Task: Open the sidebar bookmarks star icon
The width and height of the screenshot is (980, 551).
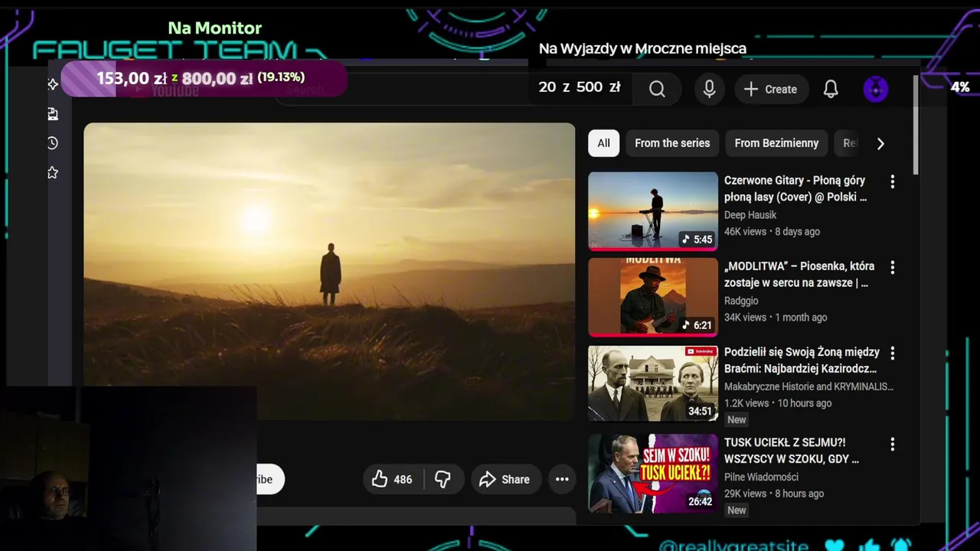Action: coord(53,173)
